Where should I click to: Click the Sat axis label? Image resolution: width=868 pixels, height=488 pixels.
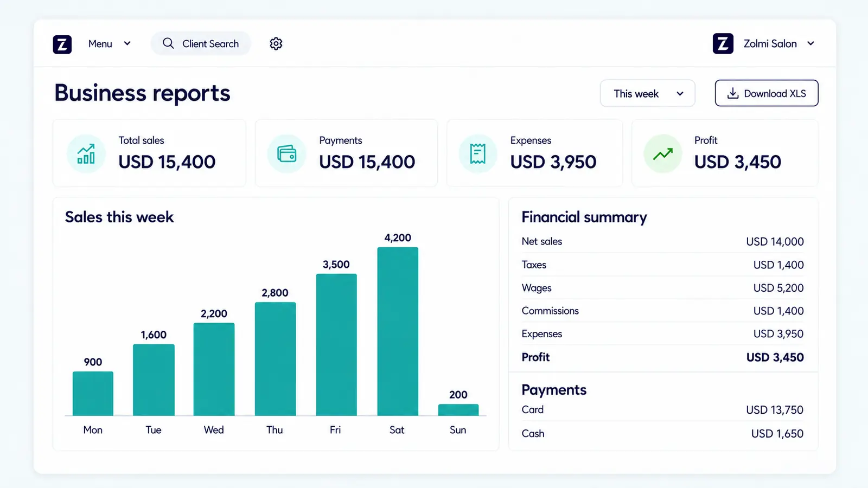click(x=397, y=430)
